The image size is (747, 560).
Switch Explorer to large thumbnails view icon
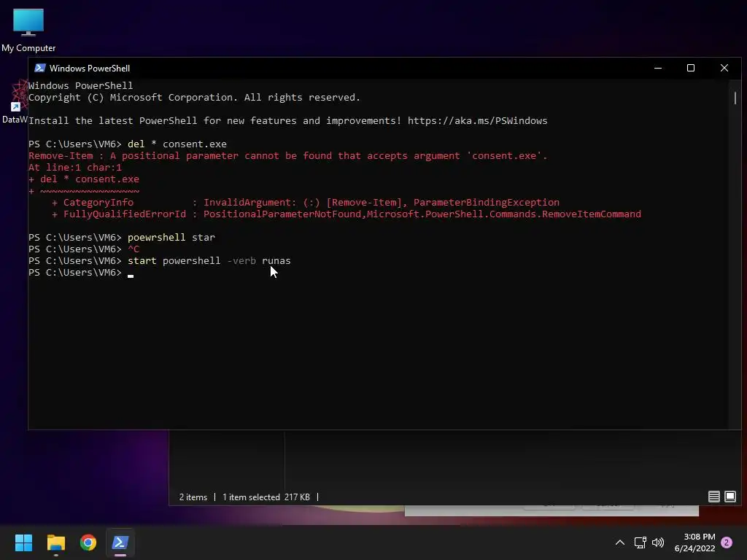(x=729, y=497)
